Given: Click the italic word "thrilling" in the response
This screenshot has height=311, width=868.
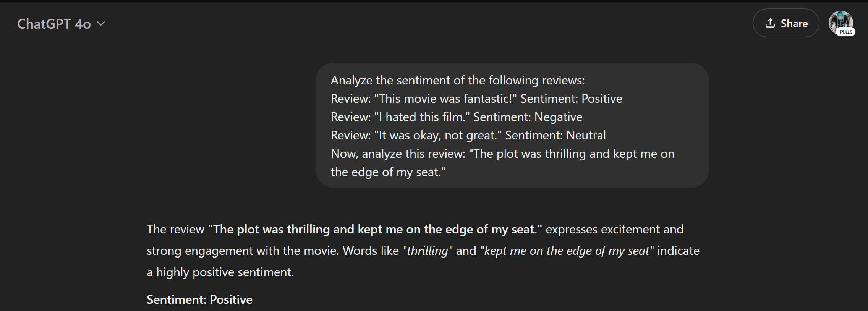Looking at the screenshot, I should tap(427, 251).
